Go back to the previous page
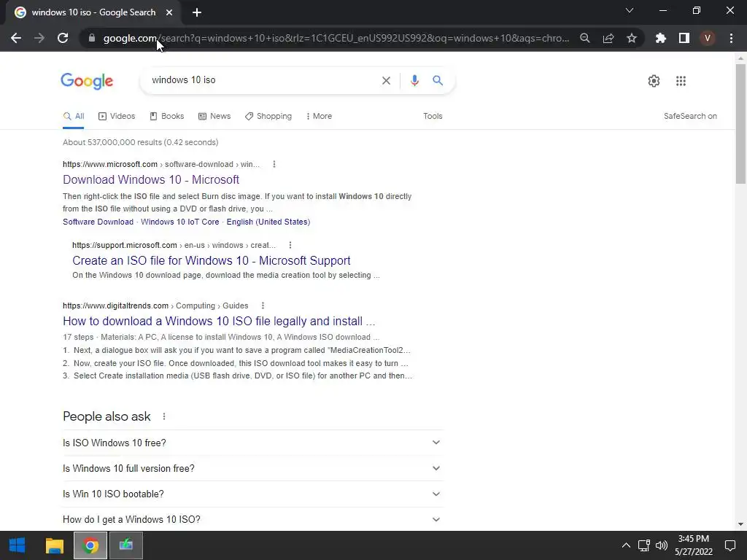 16,38
